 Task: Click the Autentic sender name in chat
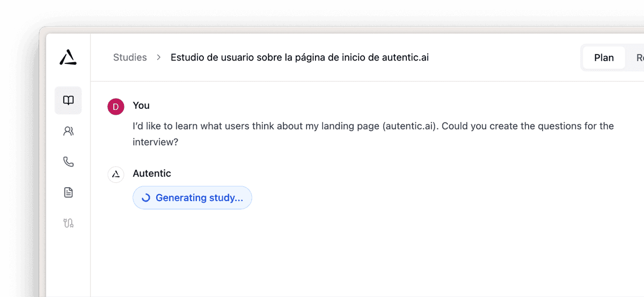point(152,173)
